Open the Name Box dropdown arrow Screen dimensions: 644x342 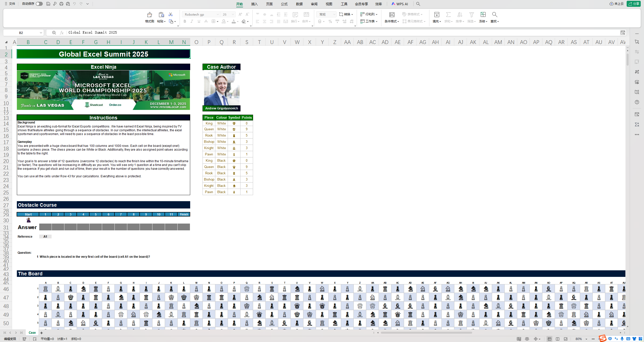41,33
